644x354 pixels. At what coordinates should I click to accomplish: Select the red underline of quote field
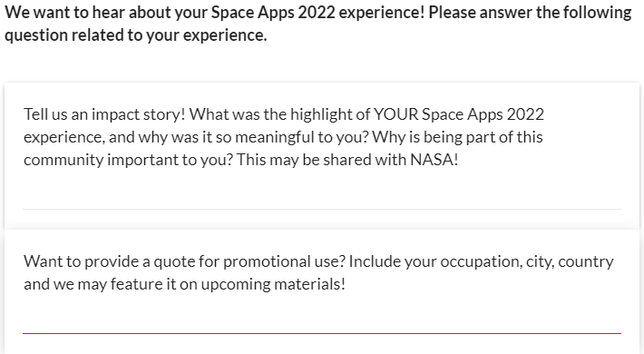322,333
